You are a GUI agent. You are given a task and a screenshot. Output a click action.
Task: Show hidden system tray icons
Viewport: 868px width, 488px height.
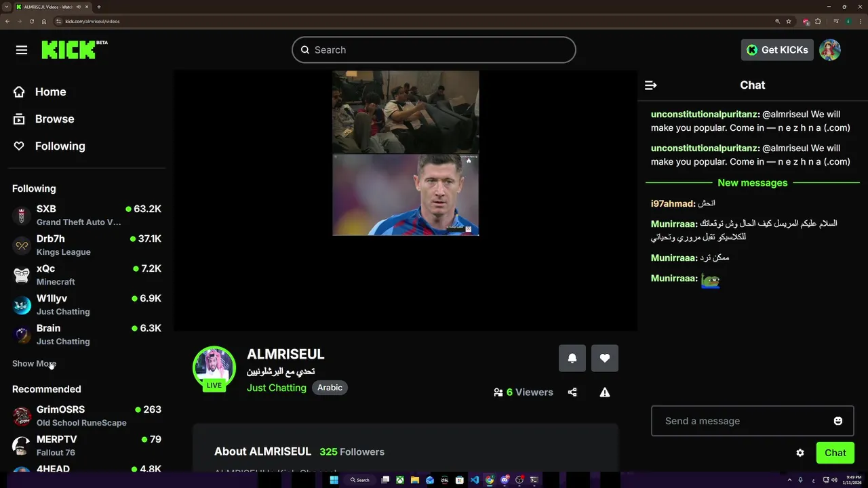click(789, 480)
